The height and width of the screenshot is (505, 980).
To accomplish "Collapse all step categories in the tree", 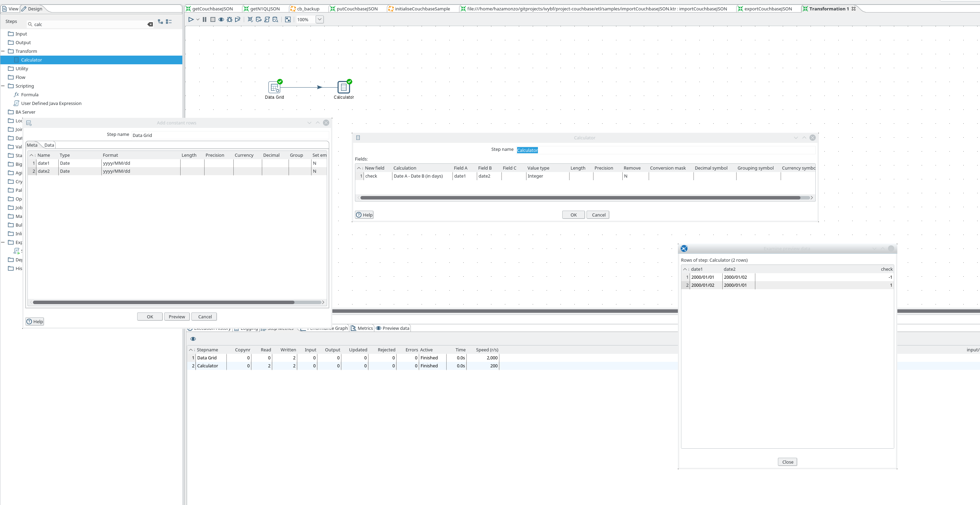I will coord(169,22).
